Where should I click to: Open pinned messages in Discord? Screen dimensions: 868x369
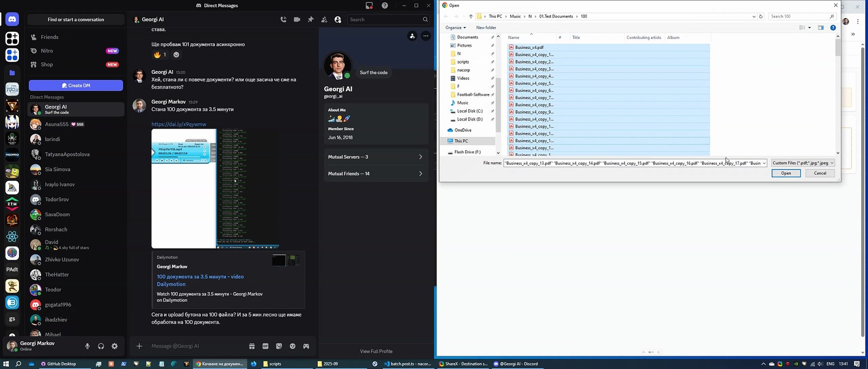[x=311, y=19]
